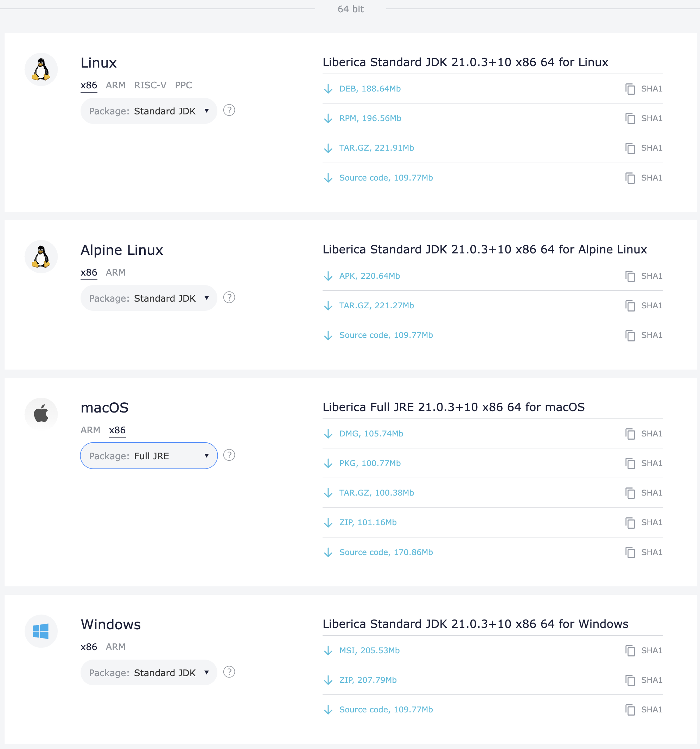Copy SHA1 for Linux DEB package
Image resolution: width=700 pixels, height=749 pixels.
[643, 89]
